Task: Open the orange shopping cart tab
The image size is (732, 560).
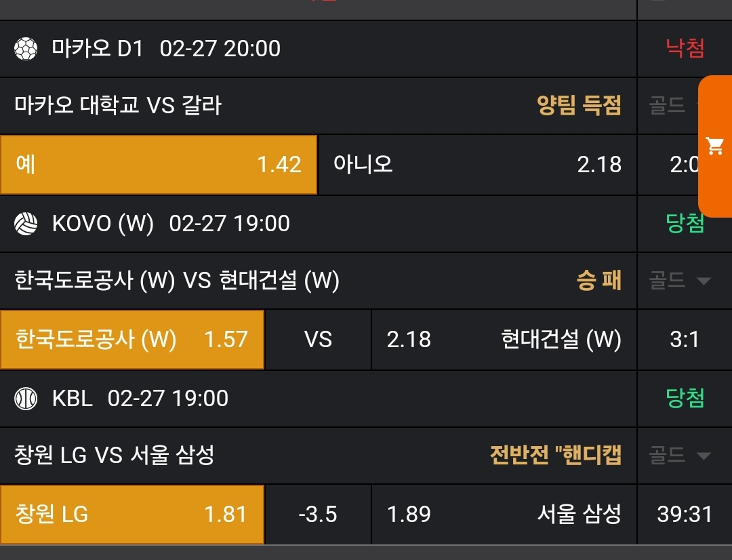Action: point(715,146)
